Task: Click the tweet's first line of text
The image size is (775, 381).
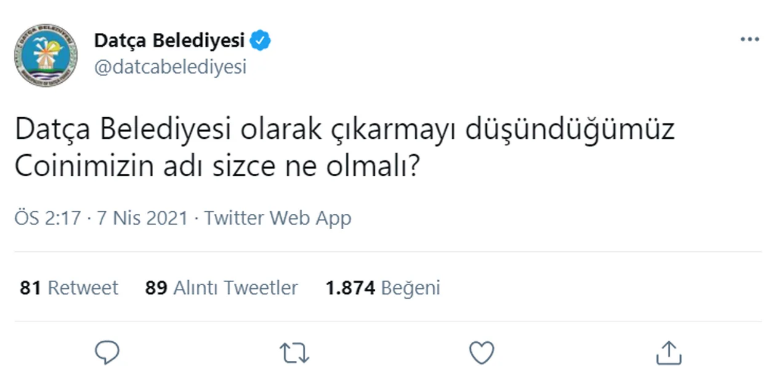Action: coord(344,130)
